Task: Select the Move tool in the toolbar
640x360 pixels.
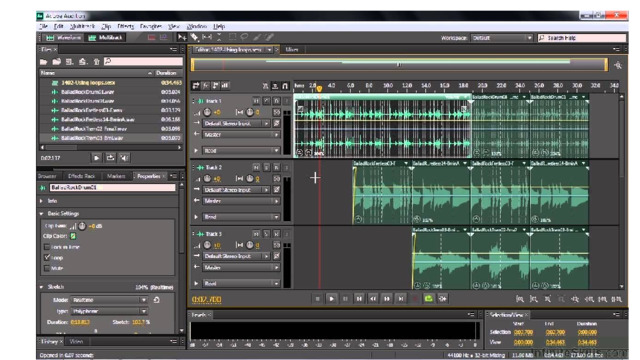Action: pyautogui.click(x=182, y=38)
